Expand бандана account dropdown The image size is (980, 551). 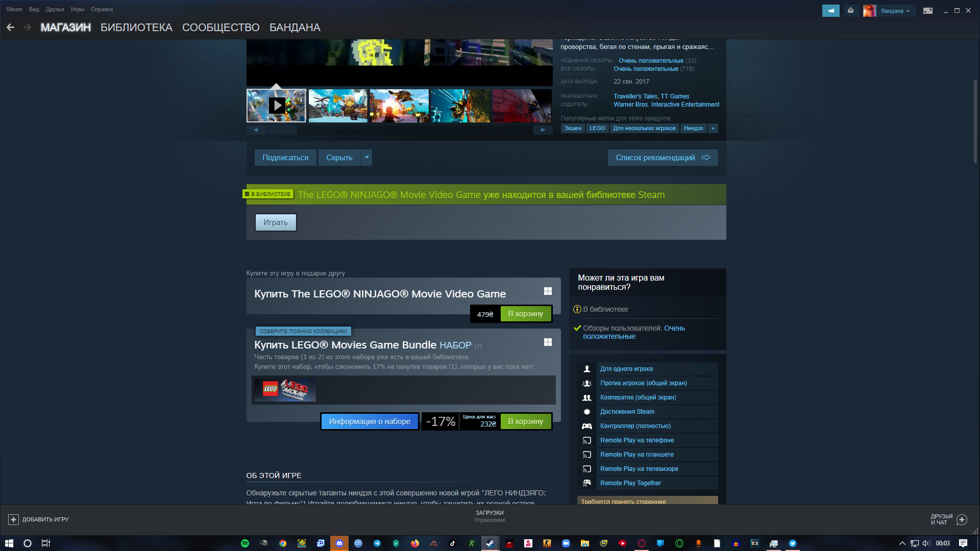(895, 11)
